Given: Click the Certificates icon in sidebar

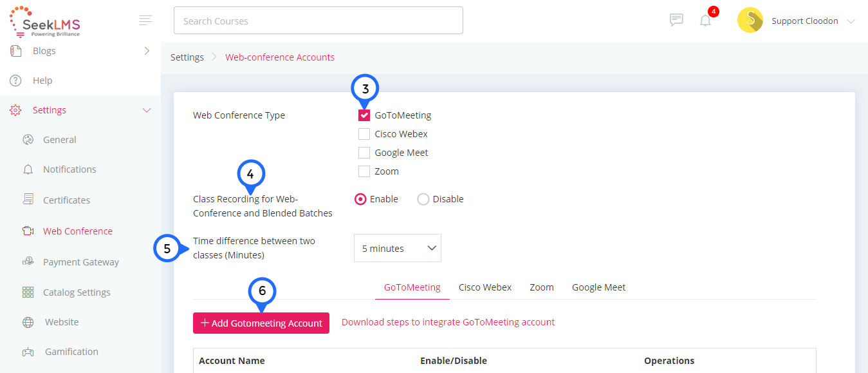Looking at the screenshot, I should pyautogui.click(x=28, y=200).
